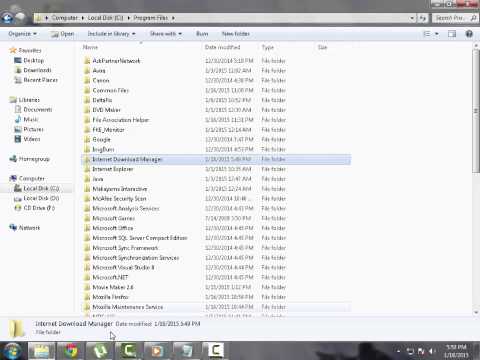Open the Music library
480x360 pixels.
(x=31, y=119)
